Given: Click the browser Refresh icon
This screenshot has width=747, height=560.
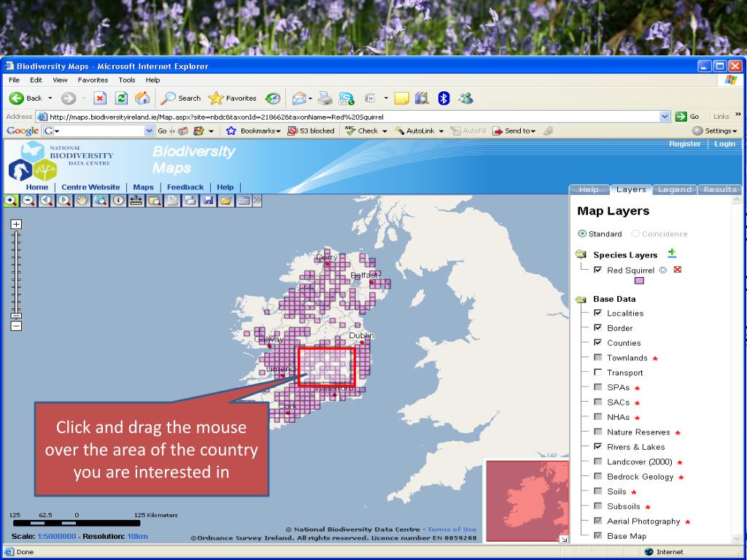Looking at the screenshot, I should click(122, 98).
